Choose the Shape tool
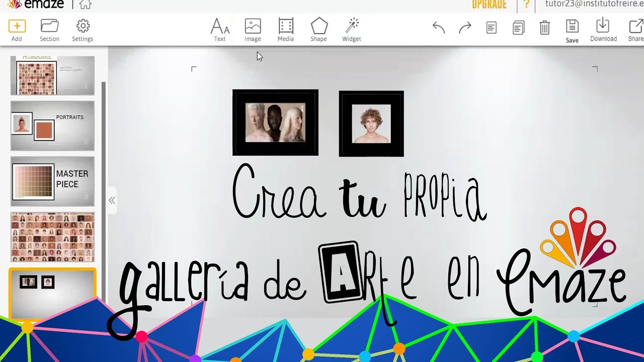The height and width of the screenshot is (362, 644). [318, 30]
